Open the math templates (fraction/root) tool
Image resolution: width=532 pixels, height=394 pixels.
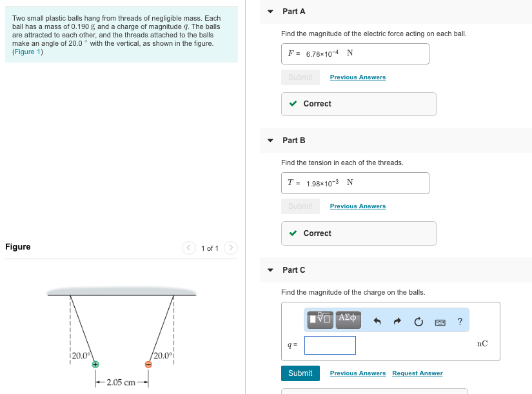pos(320,319)
